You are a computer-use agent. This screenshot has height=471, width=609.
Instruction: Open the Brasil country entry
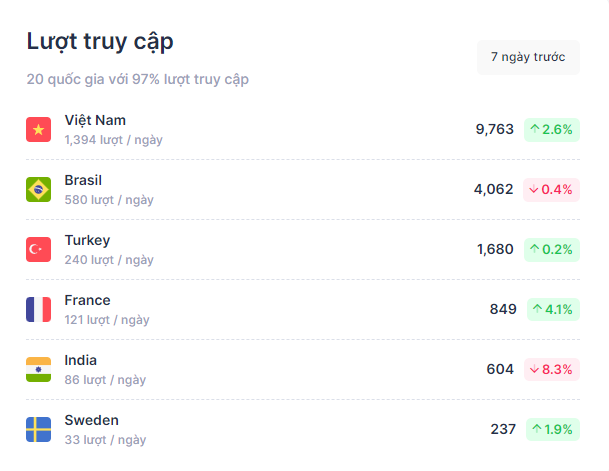click(x=83, y=180)
